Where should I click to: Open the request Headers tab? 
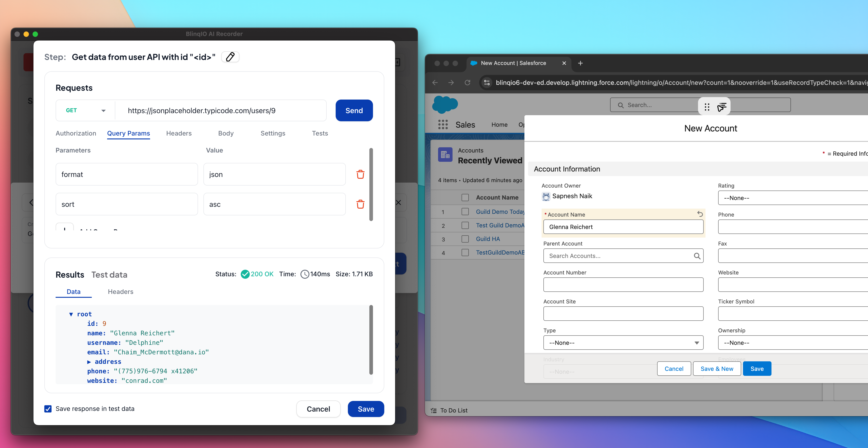pyautogui.click(x=179, y=133)
